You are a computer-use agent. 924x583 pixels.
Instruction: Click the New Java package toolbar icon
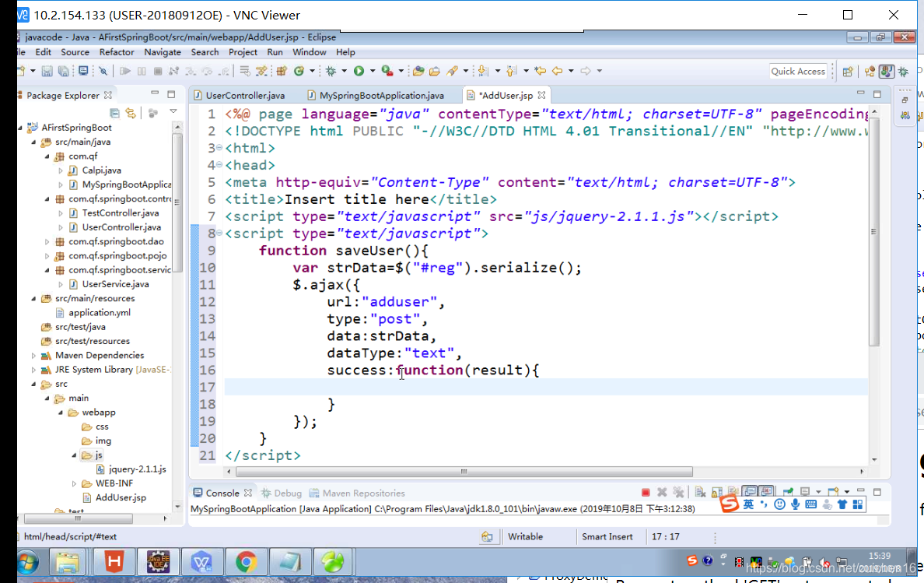282,71
